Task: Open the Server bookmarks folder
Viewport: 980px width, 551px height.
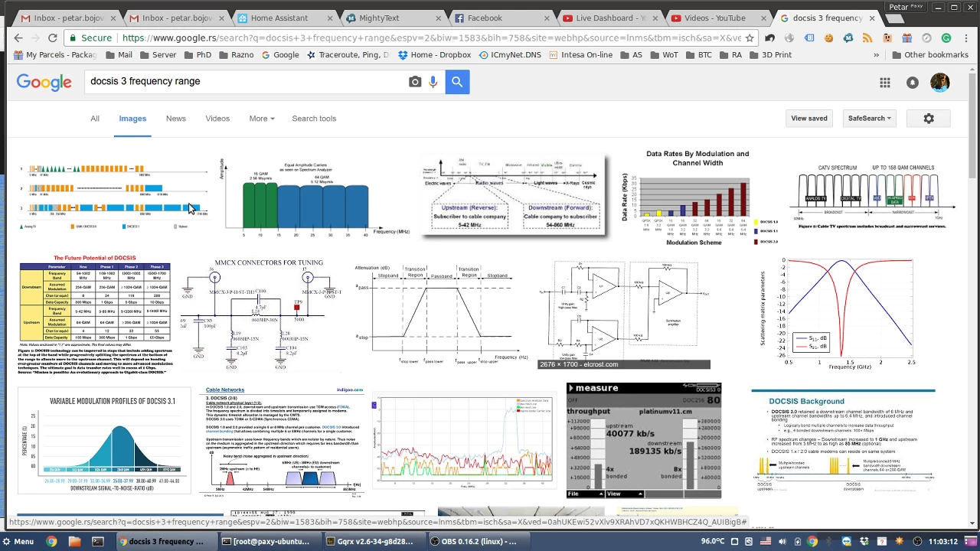Action: click(x=157, y=55)
